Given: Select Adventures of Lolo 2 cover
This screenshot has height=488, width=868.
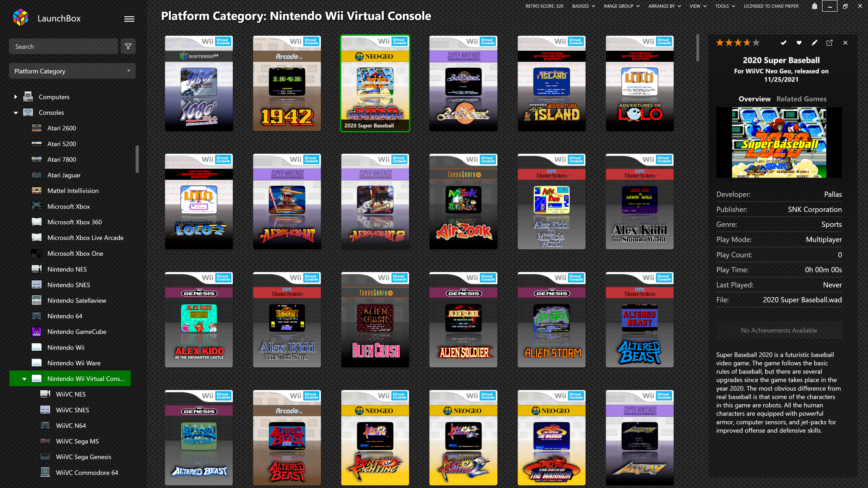Looking at the screenshot, I should click(x=199, y=201).
